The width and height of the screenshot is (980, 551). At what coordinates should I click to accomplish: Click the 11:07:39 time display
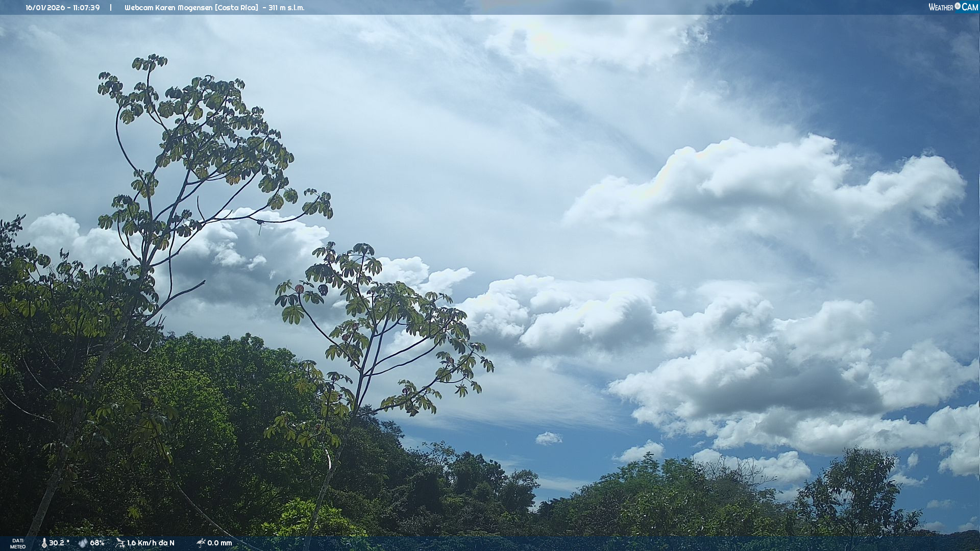click(86, 8)
